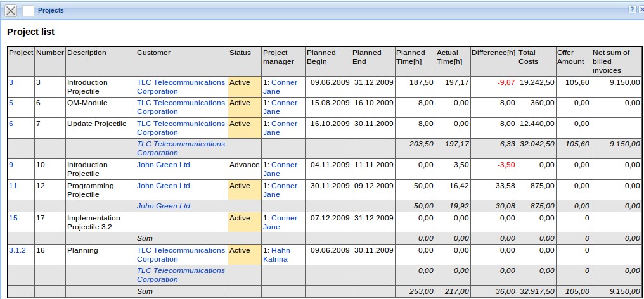Click the Status column header
The width and height of the screenshot is (644, 299).
(240, 53)
